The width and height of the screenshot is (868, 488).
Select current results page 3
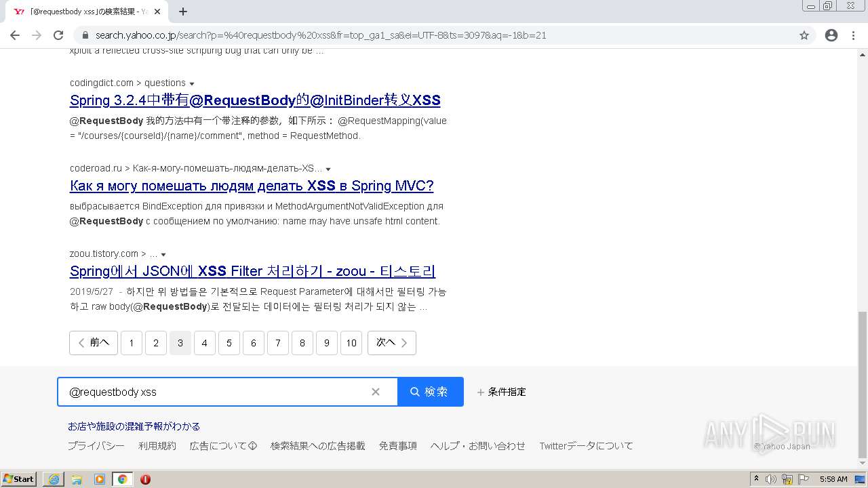coord(180,343)
